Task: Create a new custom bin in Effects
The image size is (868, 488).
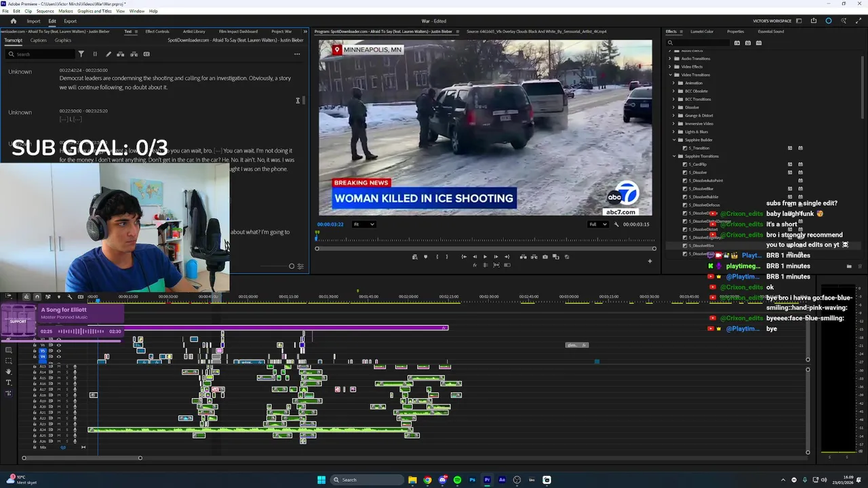Action: (849, 266)
